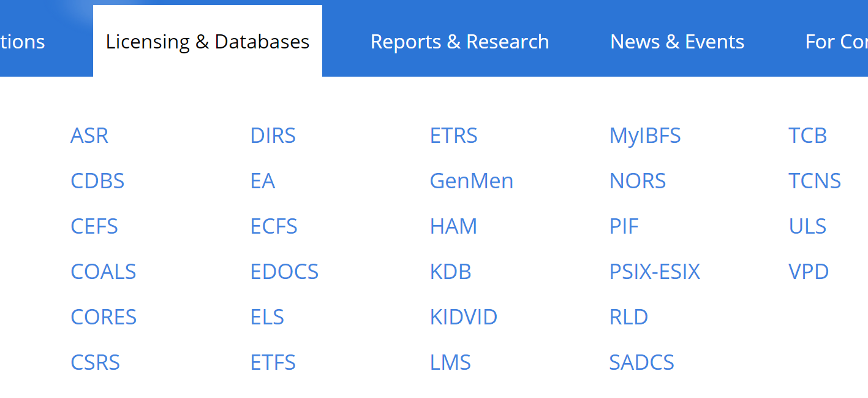868x398 pixels.
Task: Go to the ULS licensing link
Action: click(x=807, y=226)
